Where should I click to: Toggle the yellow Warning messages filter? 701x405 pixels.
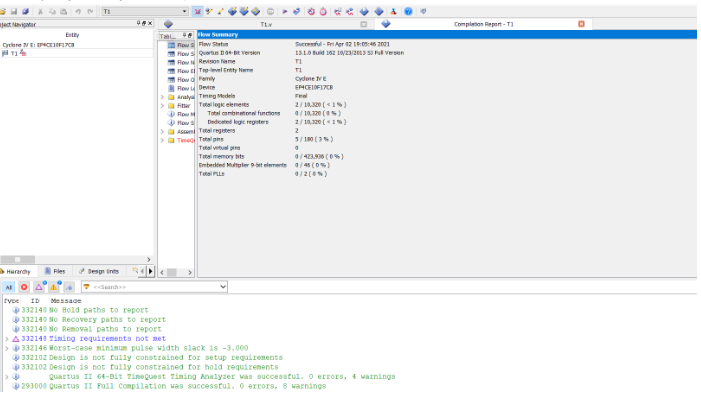tap(54, 287)
